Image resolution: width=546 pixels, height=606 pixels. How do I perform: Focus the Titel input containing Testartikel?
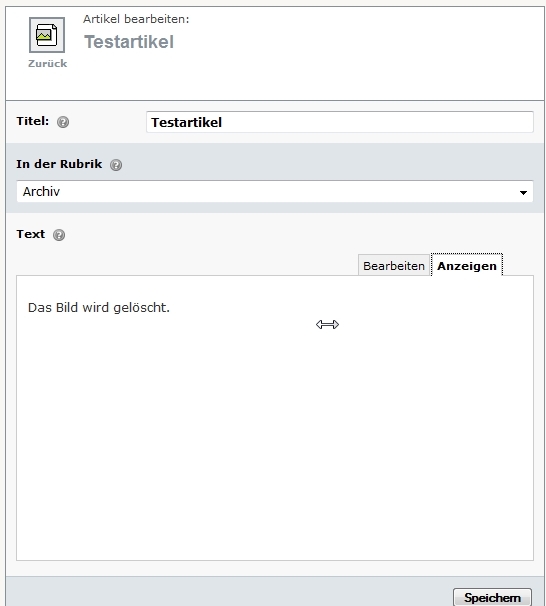click(340, 122)
